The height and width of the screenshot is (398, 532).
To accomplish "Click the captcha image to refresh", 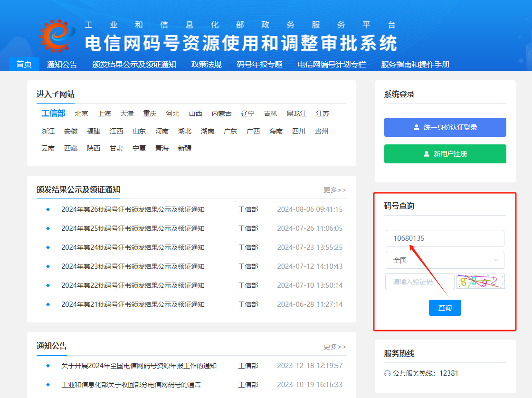I will [x=480, y=281].
